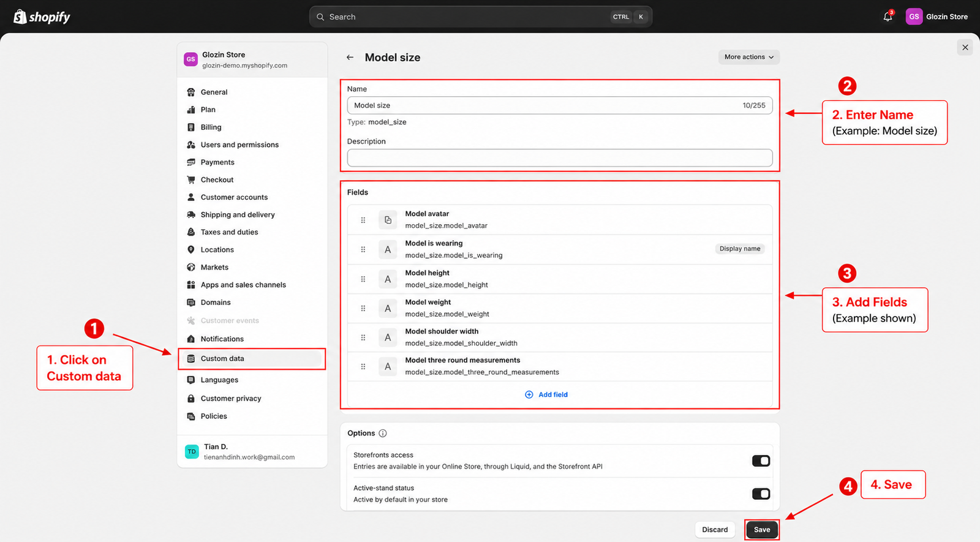Open the Model is wearing field row
This screenshot has height=542, width=980.
pyautogui.click(x=560, y=249)
